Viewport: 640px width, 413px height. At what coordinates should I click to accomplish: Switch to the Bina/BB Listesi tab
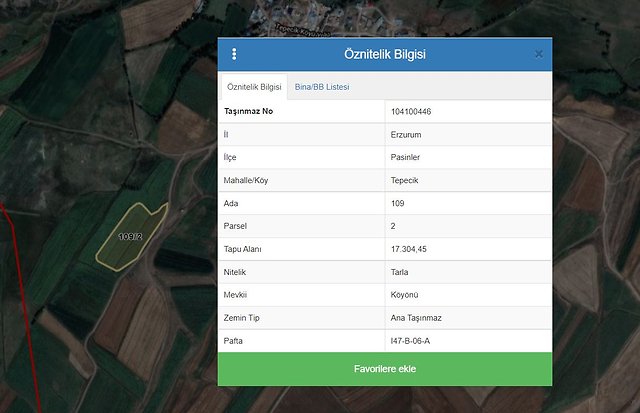click(x=322, y=87)
